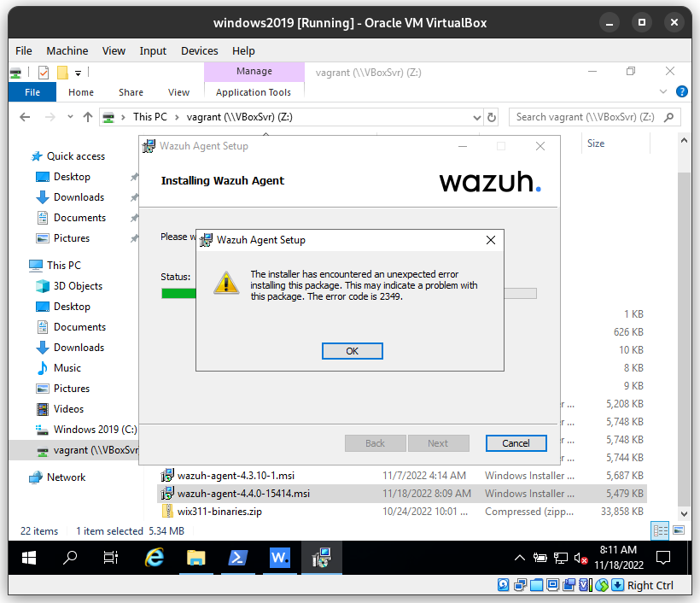Cancel the Wazuh Agent installation
The width and height of the screenshot is (700, 603).
coord(516,443)
